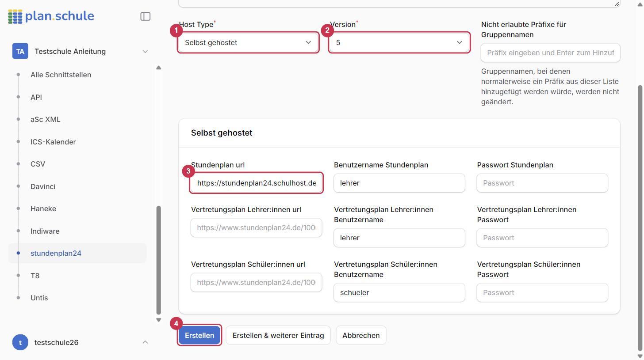Go to aSc XML interface
The image size is (644, 360).
pos(46,119)
